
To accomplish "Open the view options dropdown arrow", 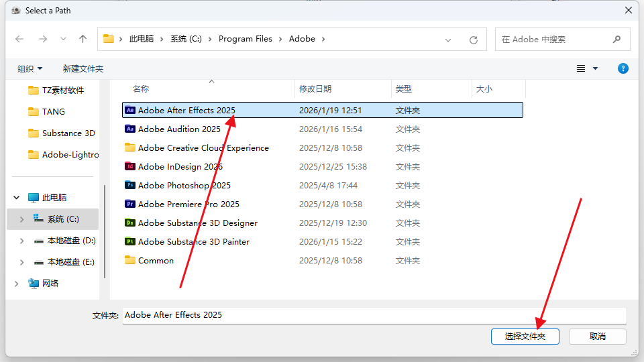I will 595,68.
